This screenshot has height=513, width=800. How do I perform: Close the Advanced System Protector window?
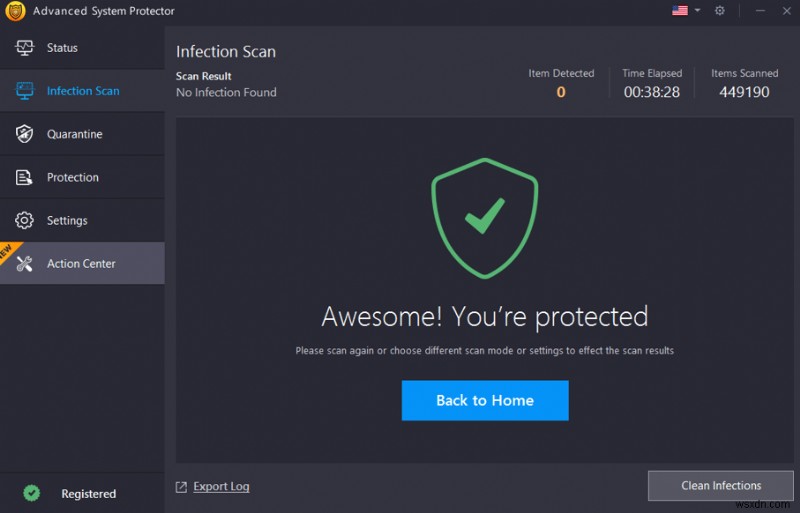786,10
